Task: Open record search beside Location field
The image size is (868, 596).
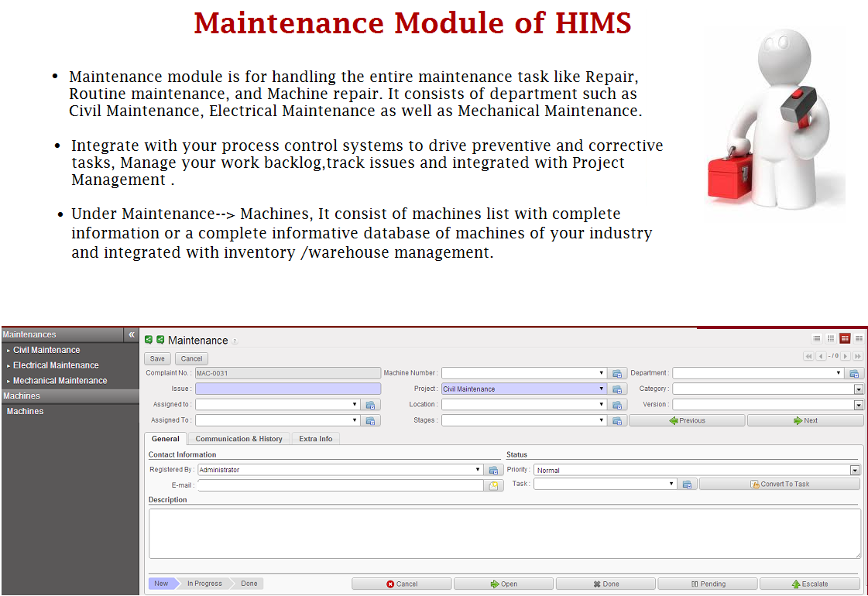Action: coord(617,405)
